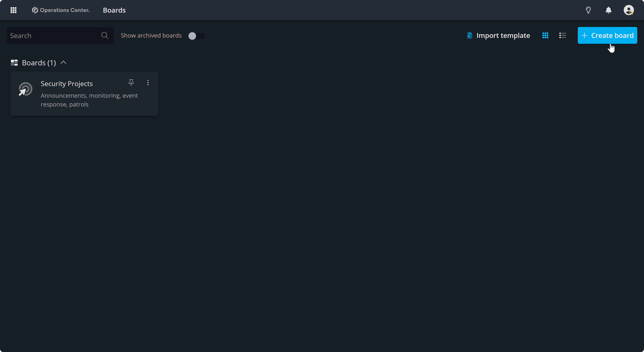
Task: Click the Boards section icon
Action: coord(14,63)
